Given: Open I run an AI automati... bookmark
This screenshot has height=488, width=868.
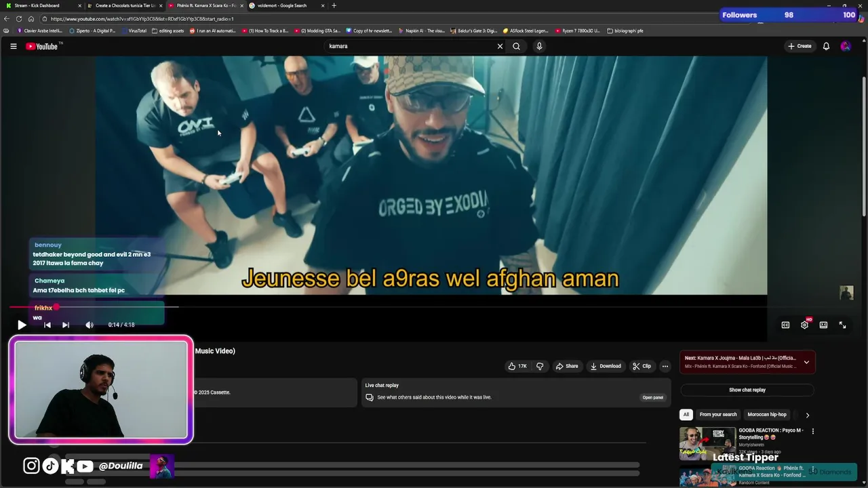Looking at the screenshot, I should [x=213, y=30].
